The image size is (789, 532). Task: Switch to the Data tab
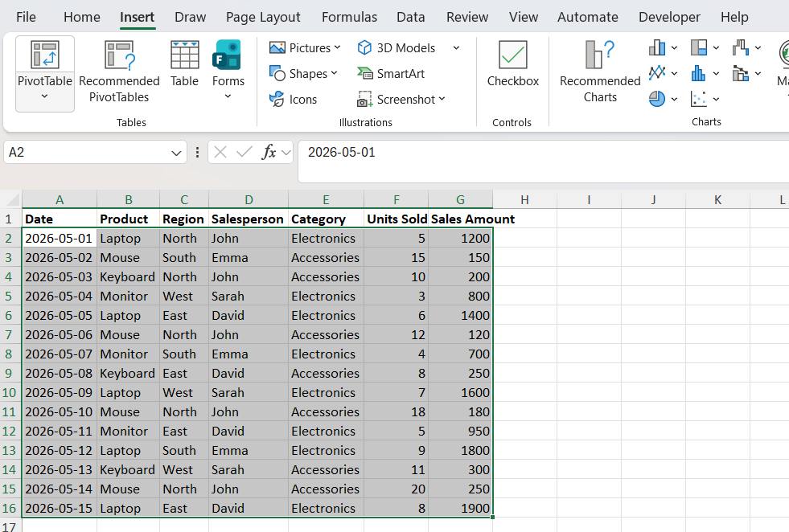point(411,17)
